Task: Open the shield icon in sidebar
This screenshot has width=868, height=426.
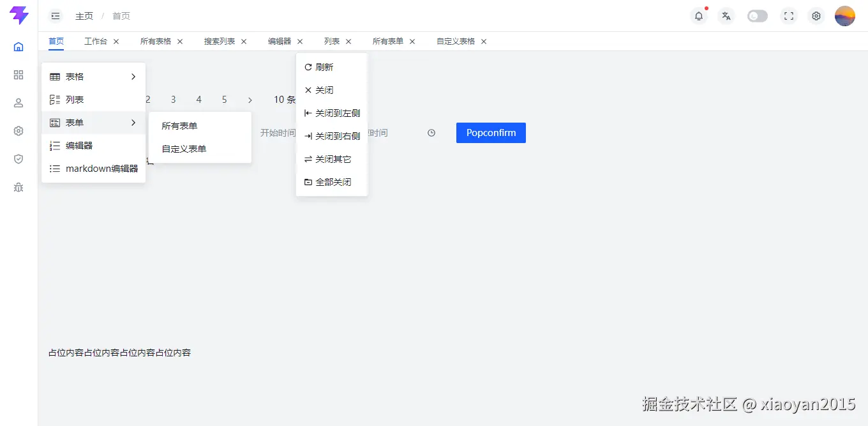Action: (x=19, y=159)
